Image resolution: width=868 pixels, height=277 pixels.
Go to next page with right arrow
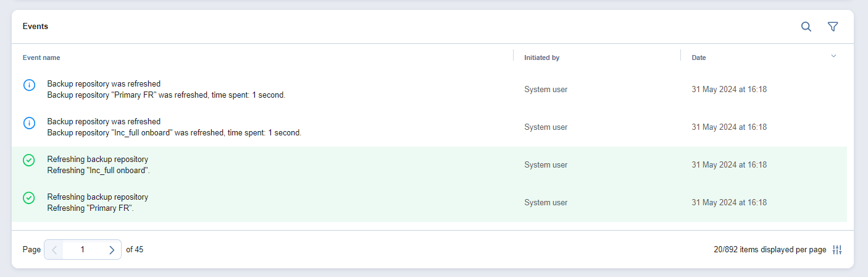112,250
